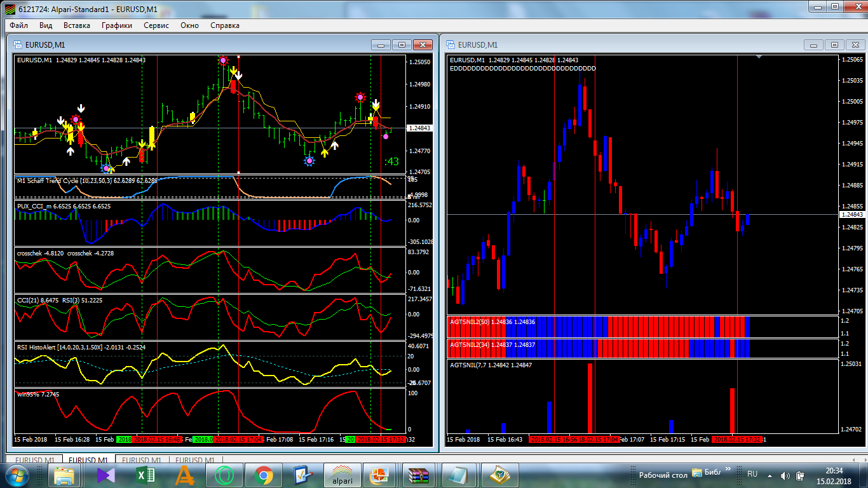This screenshot has height=488, width=868.
Task: Click the PUX_CCI_m indicator label
Action: coord(64,207)
